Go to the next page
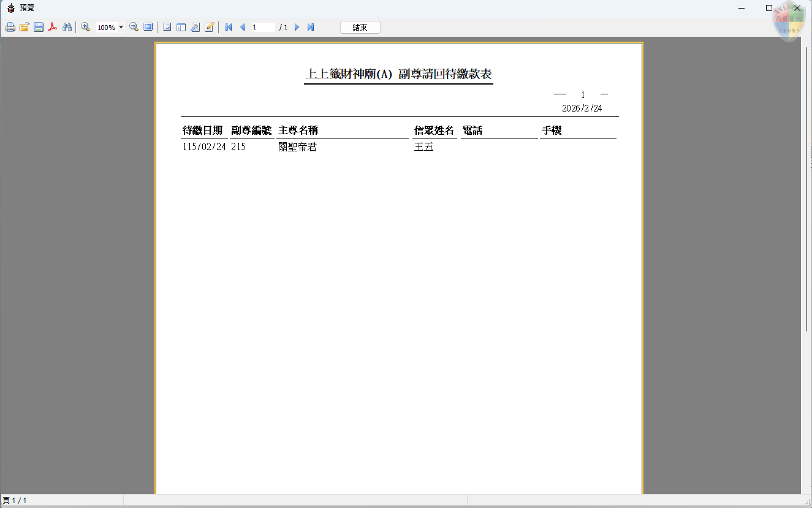The image size is (812, 508). [x=297, y=28]
